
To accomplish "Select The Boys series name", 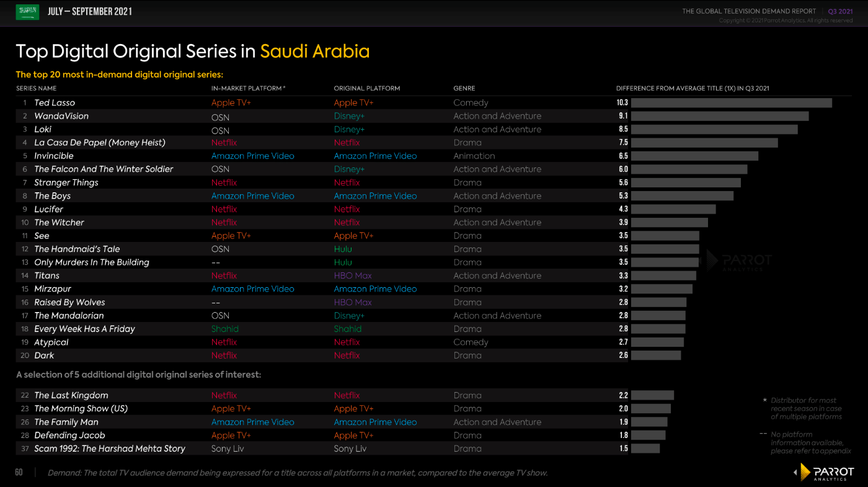I will click(x=53, y=196).
